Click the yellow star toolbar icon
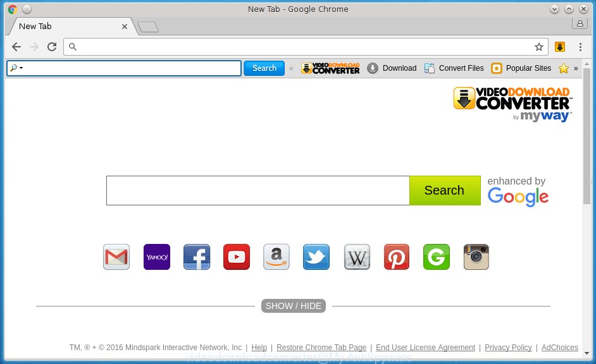The width and height of the screenshot is (596, 364). pyautogui.click(x=564, y=68)
